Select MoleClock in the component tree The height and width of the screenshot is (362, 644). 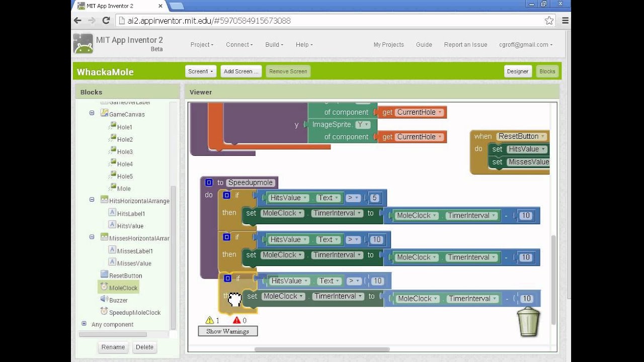pyautogui.click(x=123, y=288)
